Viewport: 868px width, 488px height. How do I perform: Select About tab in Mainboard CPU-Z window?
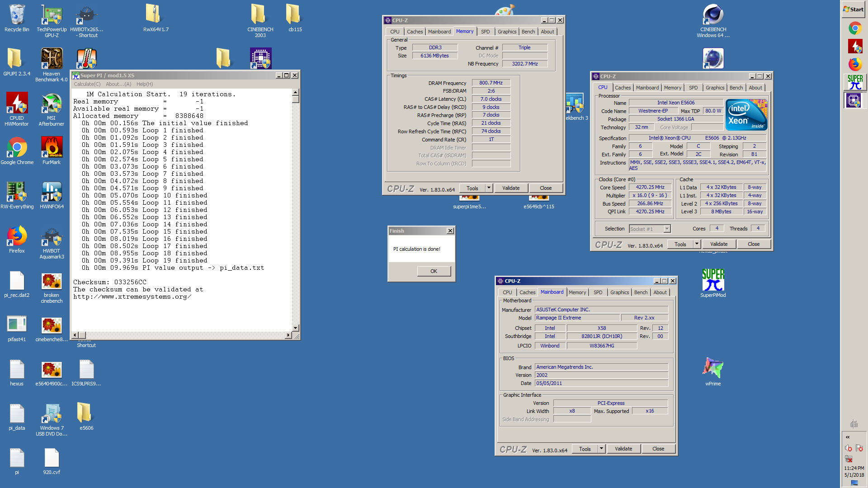click(660, 292)
